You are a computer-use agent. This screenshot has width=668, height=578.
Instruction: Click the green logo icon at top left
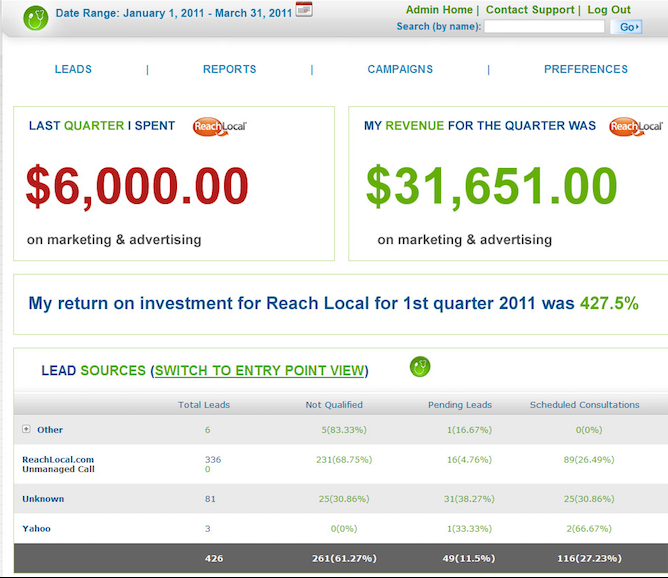(x=36, y=17)
